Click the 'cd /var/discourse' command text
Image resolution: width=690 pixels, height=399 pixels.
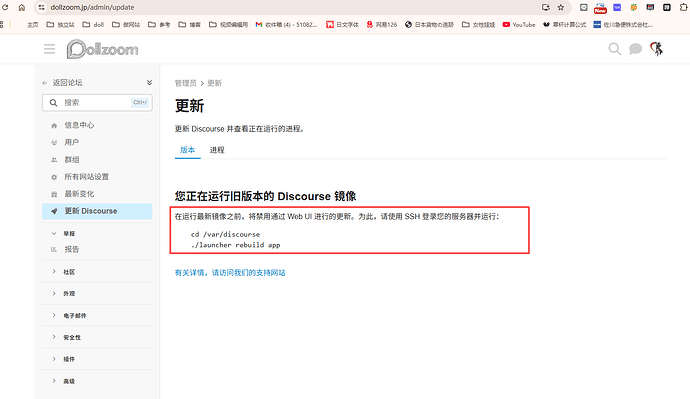225,234
